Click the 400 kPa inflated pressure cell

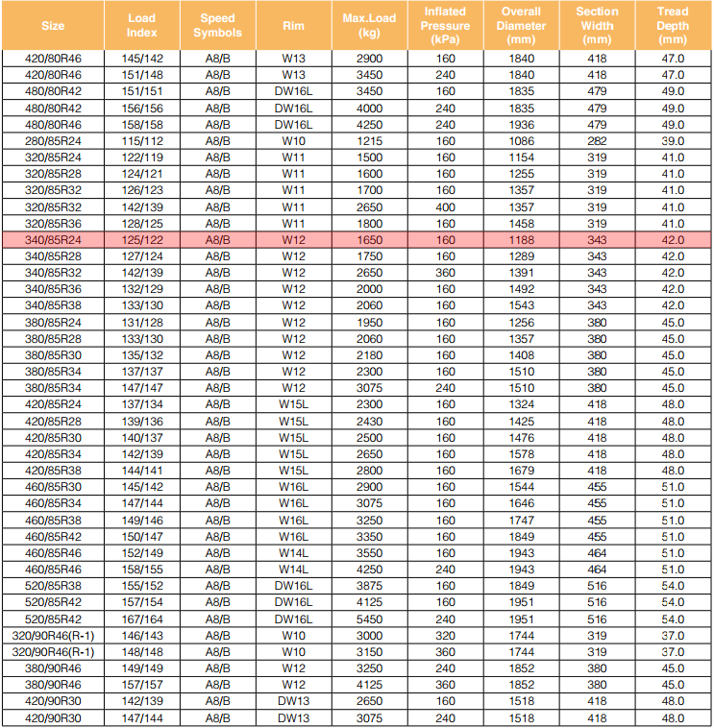tap(445, 206)
